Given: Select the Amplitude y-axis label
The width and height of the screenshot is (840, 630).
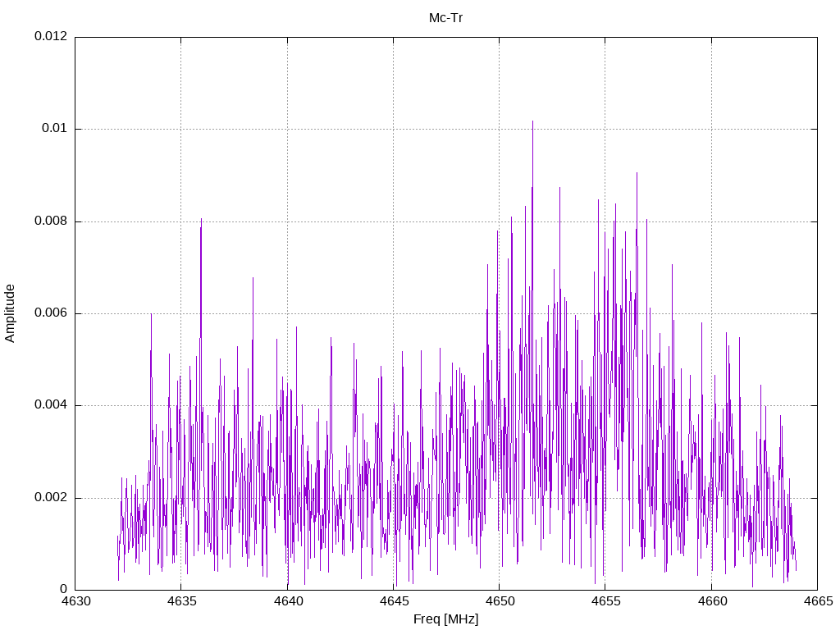Looking at the screenshot, I should pyautogui.click(x=10, y=313).
